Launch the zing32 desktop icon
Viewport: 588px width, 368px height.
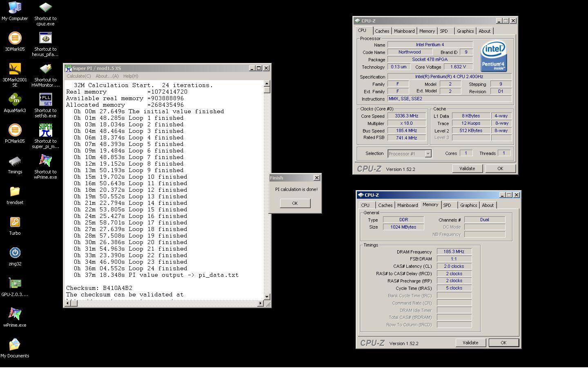15,253
